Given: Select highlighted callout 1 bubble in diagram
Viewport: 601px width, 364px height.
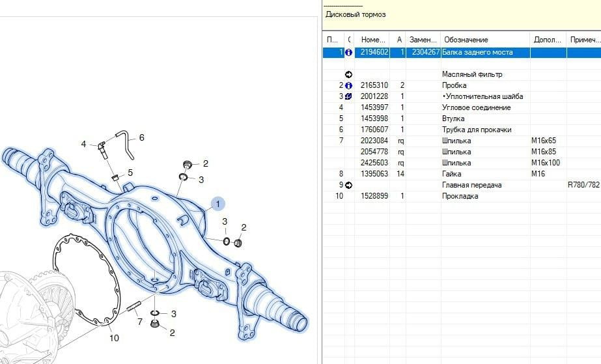Looking at the screenshot, I should click(x=217, y=204).
